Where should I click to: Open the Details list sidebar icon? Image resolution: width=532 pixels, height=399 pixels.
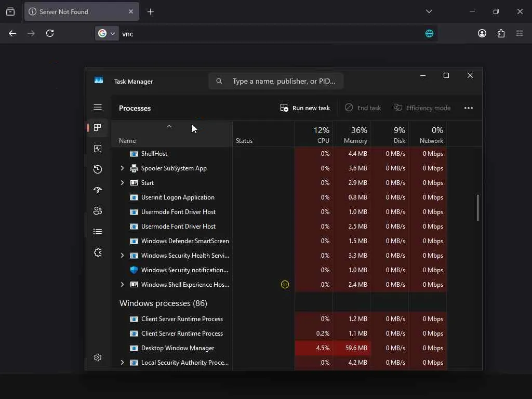pyautogui.click(x=98, y=231)
